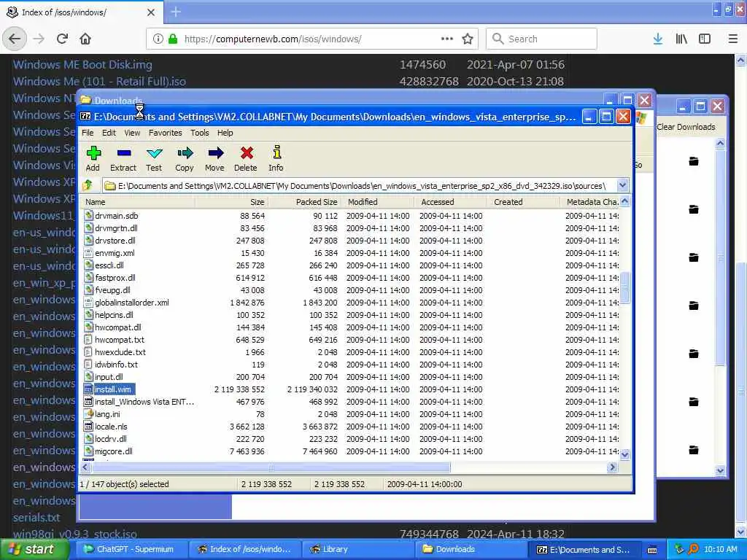Open the File menu in 7-Zip

tap(88, 133)
